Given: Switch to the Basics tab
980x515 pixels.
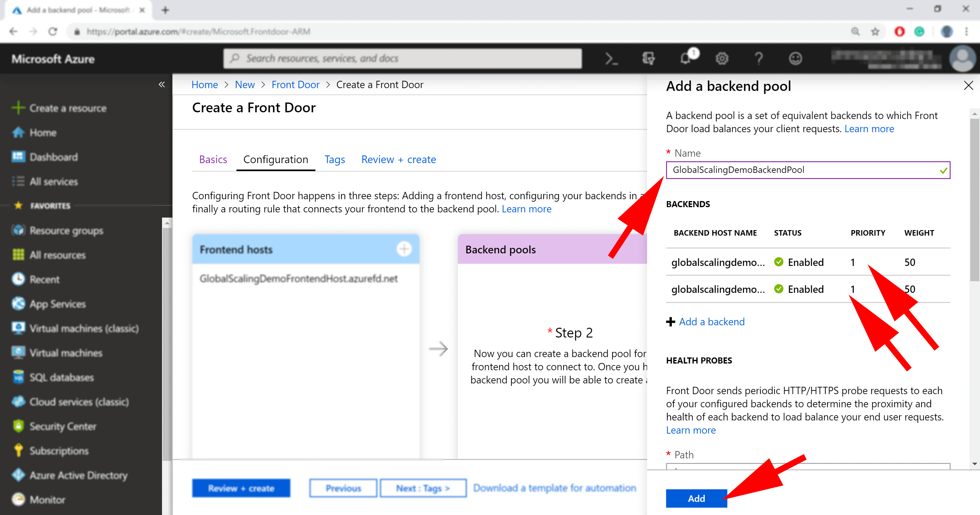Looking at the screenshot, I should pos(213,159).
